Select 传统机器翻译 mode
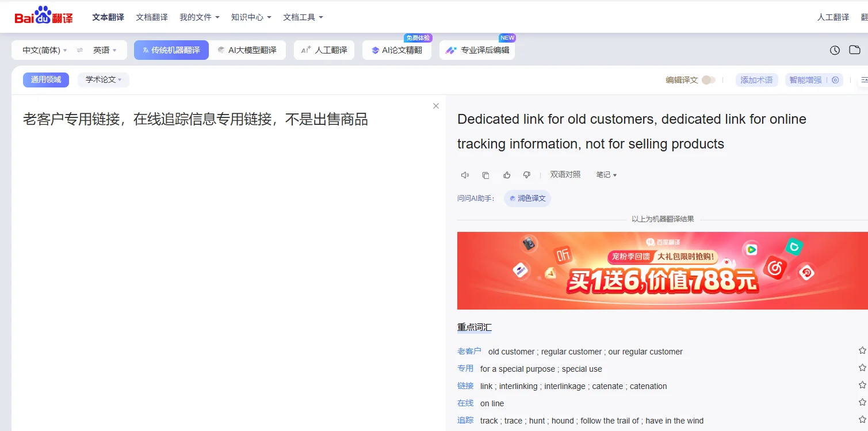868x431 pixels. point(171,50)
